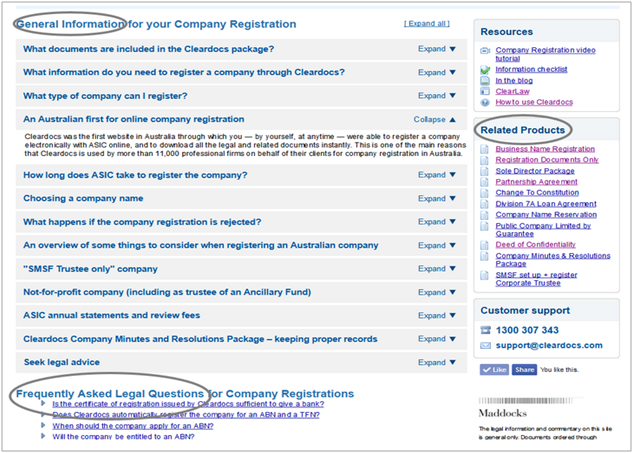
Task: Click the Facebook Like button
Action: pyautogui.click(x=495, y=370)
